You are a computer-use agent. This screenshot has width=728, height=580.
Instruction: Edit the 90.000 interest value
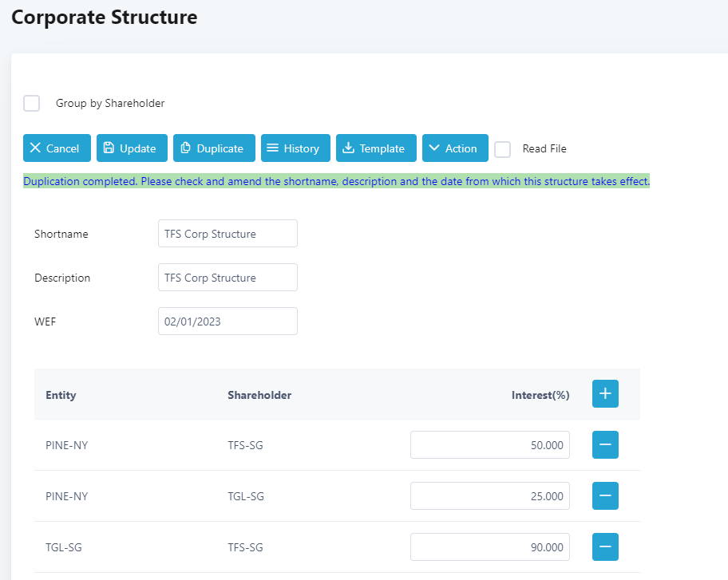tap(489, 547)
